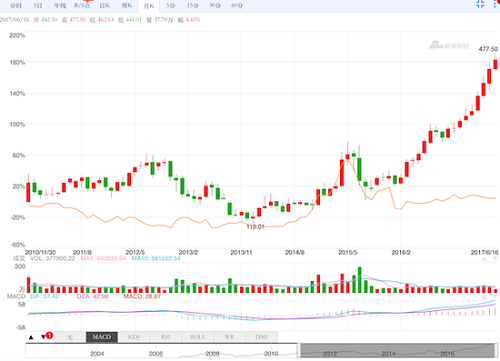Click the DEA: 42.98 value
Screen dimensions: 500x361
(x=92, y=296)
